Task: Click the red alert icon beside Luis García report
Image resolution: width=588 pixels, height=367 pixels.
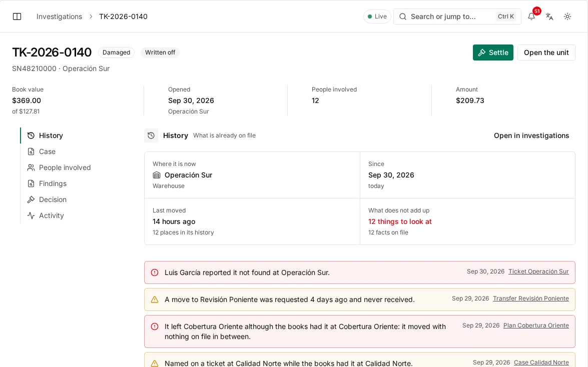Action: (x=155, y=272)
